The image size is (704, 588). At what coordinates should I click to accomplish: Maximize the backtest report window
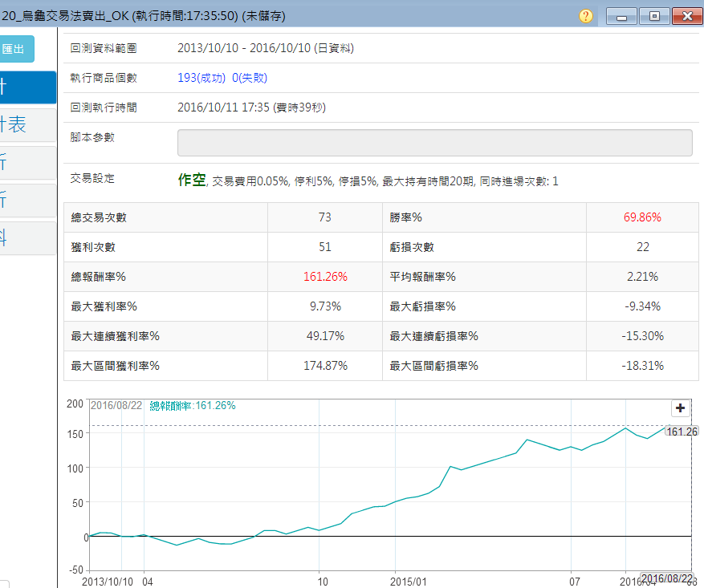[654, 15]
